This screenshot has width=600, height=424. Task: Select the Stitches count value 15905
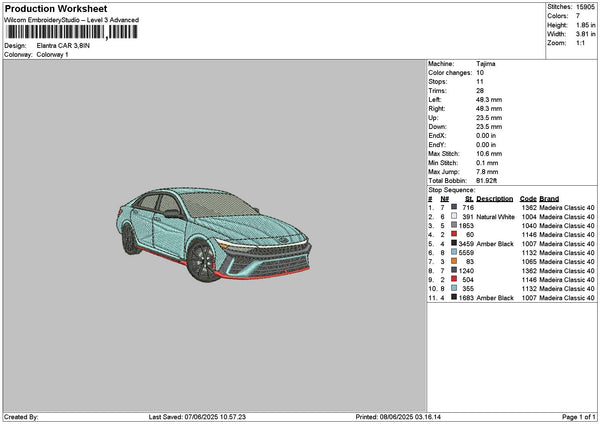[583, 8]
